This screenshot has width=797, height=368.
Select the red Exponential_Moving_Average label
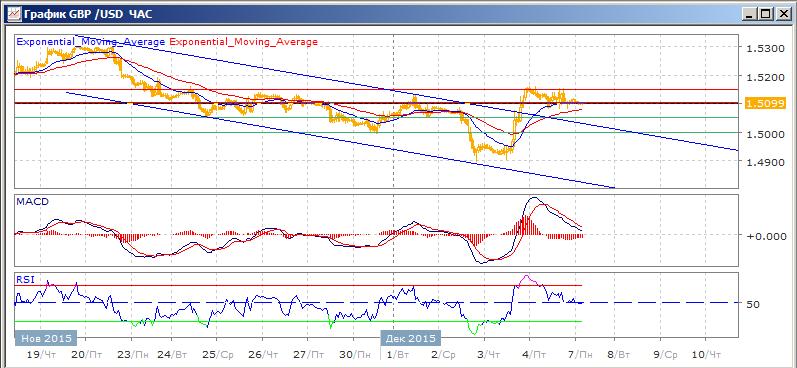click(243, 42)
